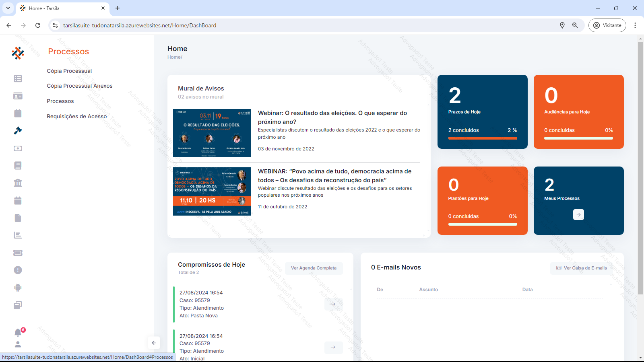Select Requisições de Acesso menu item
644x362 pixels.
point(77,116)
